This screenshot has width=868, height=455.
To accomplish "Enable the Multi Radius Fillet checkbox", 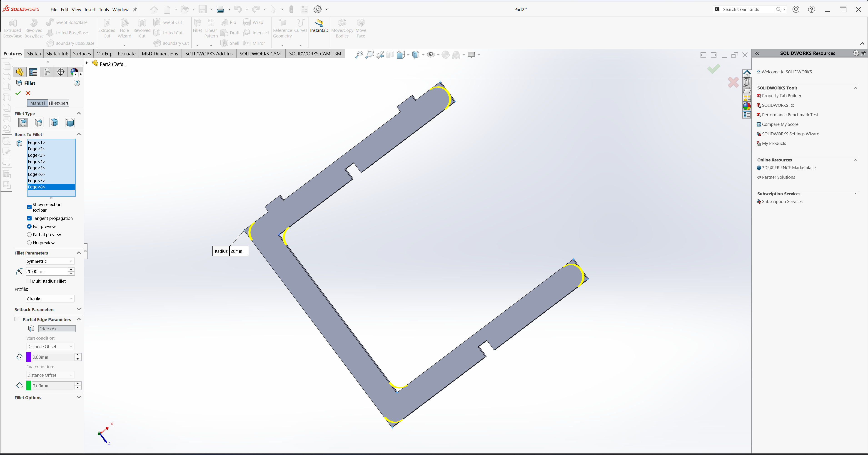I will 28,281.
